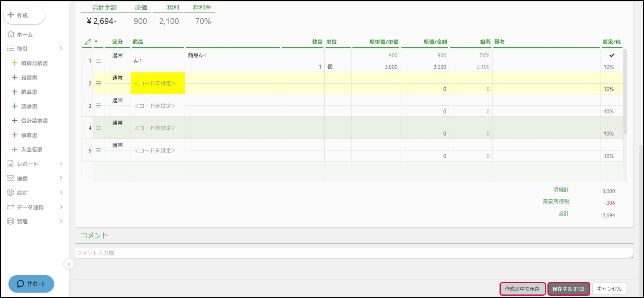The image size is (644, 298).
Task: Open 合計請求書 in sidebar
Action: click(x=34, y=121)
